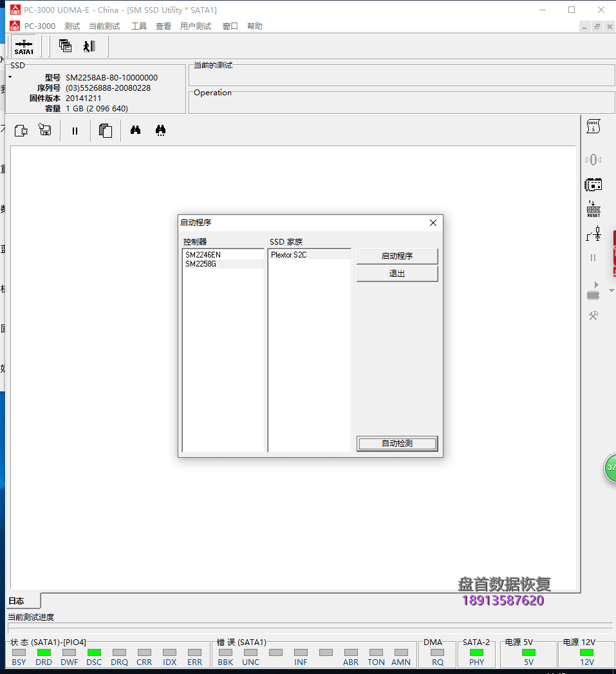Click the sound speaker sidebar icon
The height and width of the screenshot is (674, 616).
[x=593, y=160]
